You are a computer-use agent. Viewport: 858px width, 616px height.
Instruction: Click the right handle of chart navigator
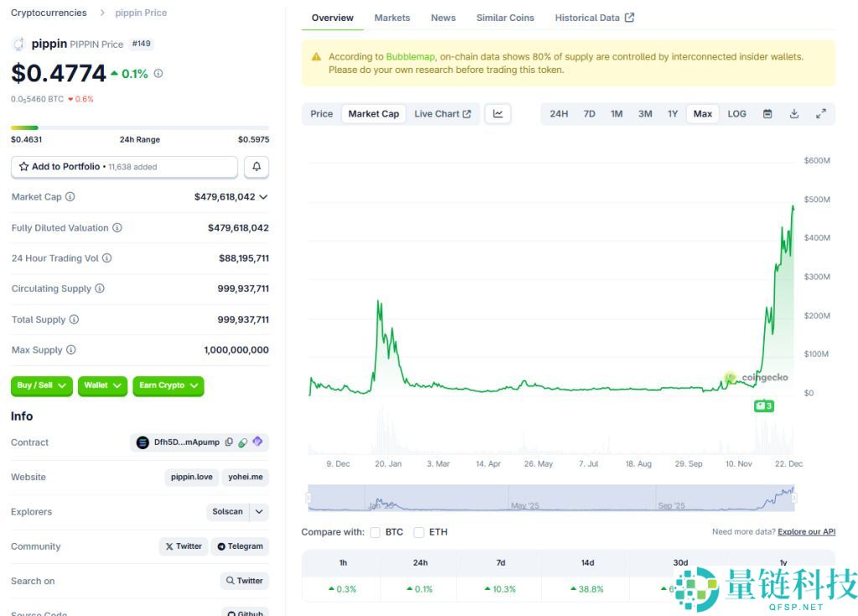[794, 498]
